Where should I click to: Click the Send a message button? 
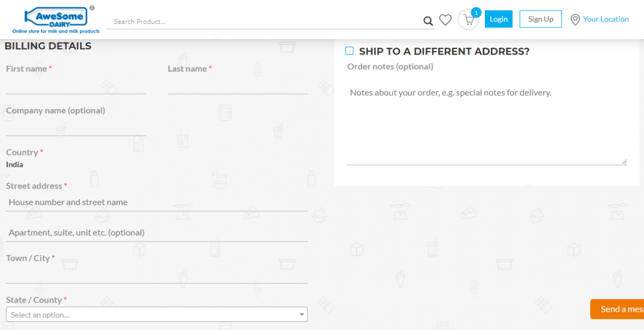coord(618,309)
